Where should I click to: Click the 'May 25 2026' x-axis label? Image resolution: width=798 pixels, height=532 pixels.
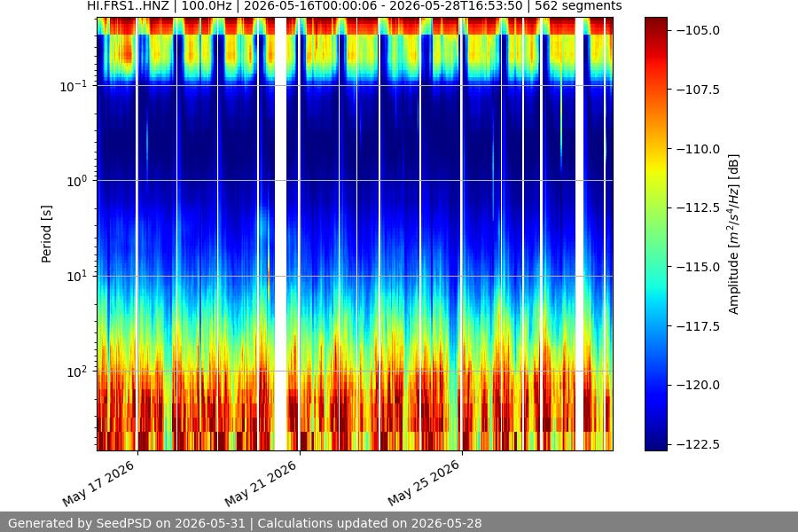pyautogui.click(x=425, y=483)
